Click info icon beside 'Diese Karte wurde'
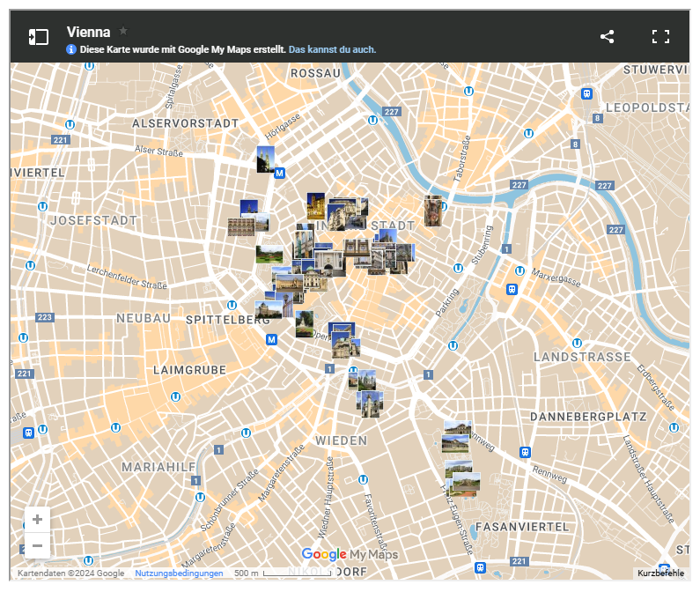The height and width of the screenshot is (592, 700). (x=72, y=49)
